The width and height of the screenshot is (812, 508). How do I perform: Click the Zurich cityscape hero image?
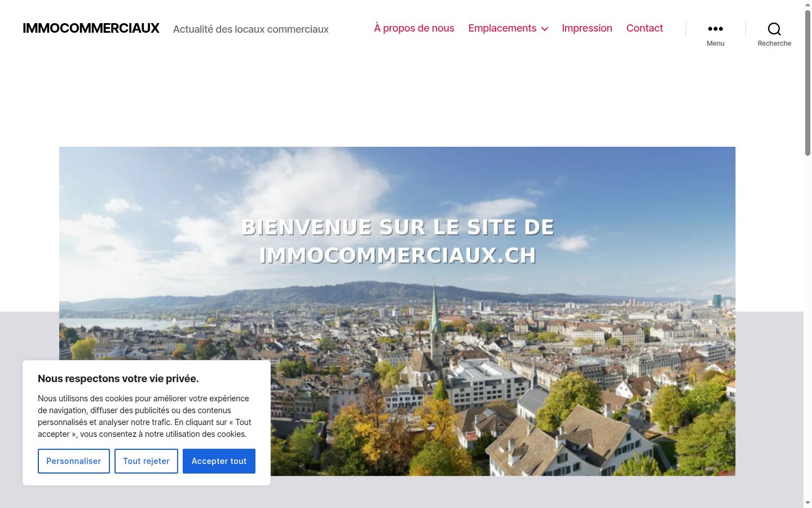(x=397, y=312)
